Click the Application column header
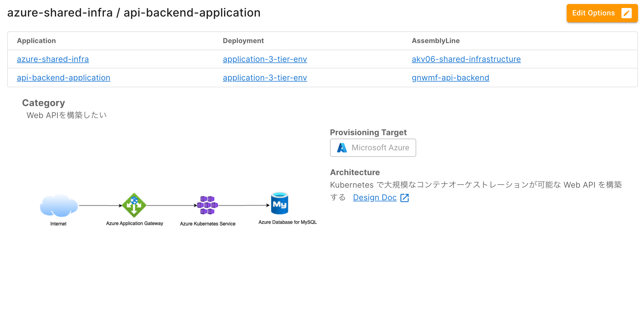The width and height of the screenshot is (644, 312). (x=36, y=41)
